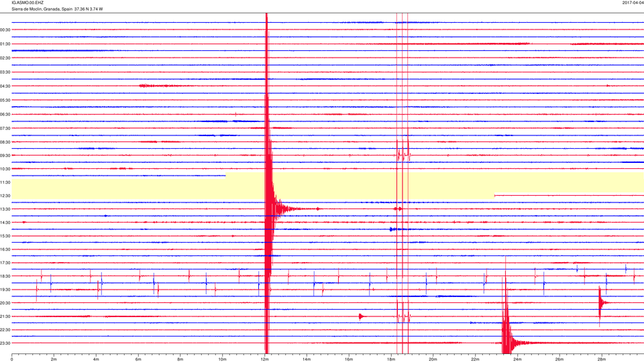Pick the 10m axis tick label
Screen dimensions: 644x362
[222, 359]
